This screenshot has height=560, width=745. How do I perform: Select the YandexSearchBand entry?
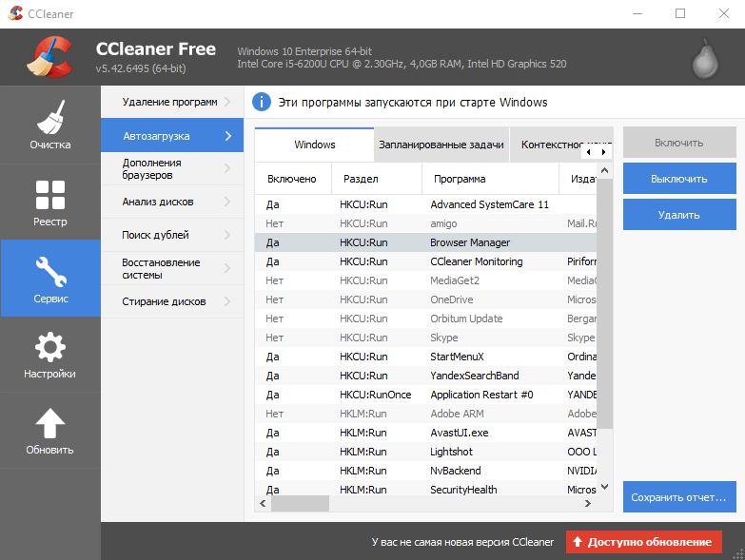coord(425,376)
